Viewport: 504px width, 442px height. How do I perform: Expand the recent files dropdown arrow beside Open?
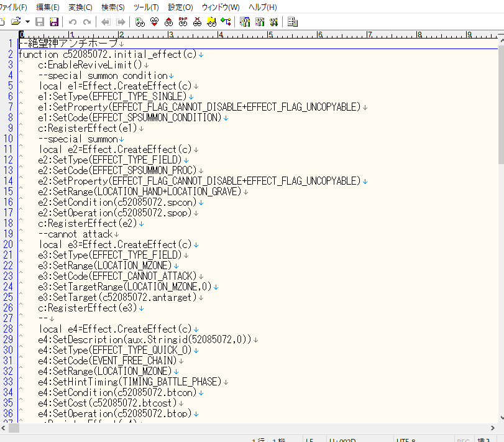[x=27, y=22]
